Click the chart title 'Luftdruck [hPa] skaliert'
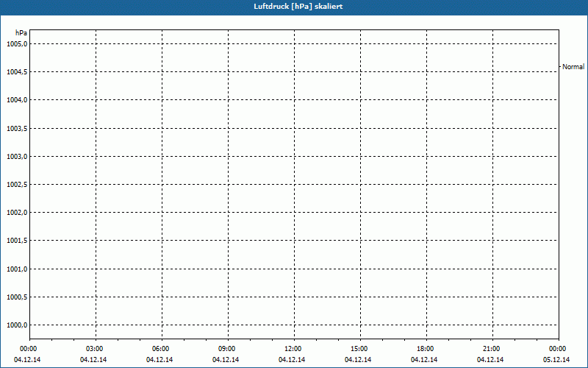This screenshot has width=588, height=368. click(x=294, y=6)
